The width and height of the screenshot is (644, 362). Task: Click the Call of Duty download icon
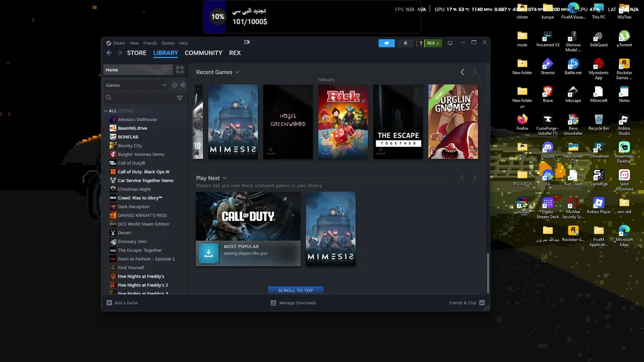click(x=209, y=253)
